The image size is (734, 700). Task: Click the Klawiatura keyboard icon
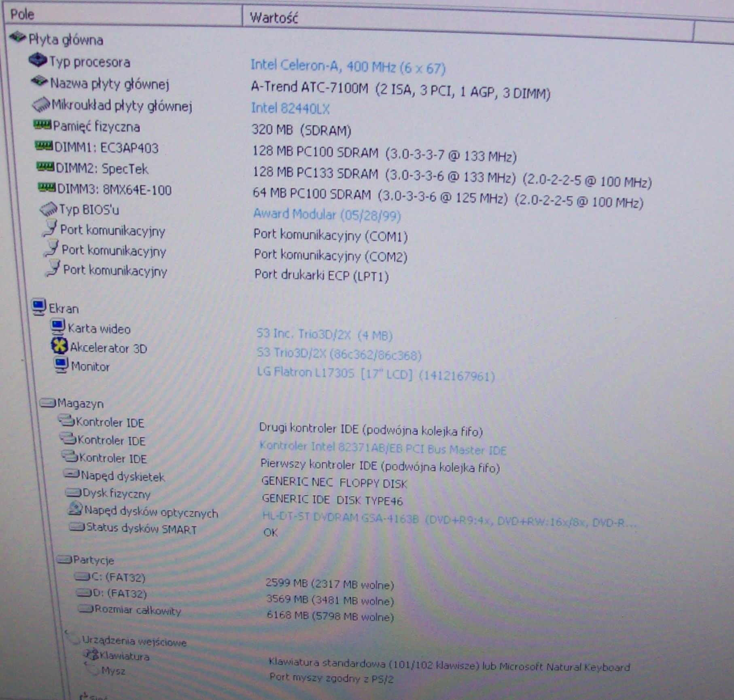[91, 654]
